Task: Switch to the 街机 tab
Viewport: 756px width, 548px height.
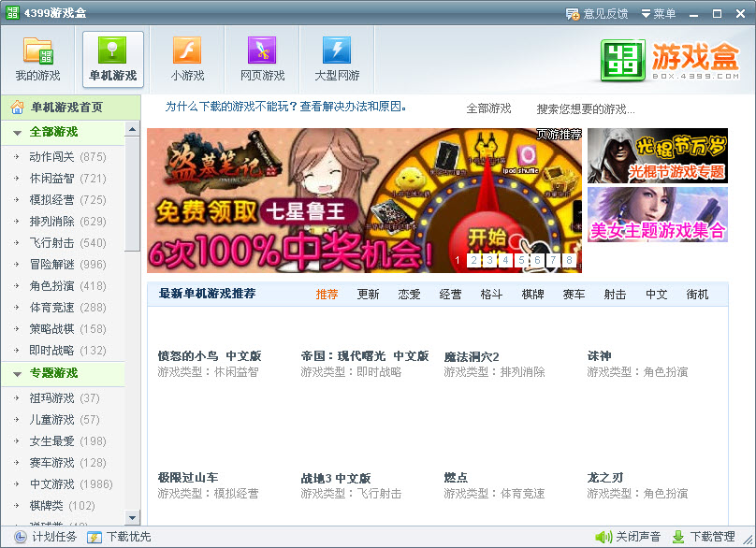Action: pos(698,294)
